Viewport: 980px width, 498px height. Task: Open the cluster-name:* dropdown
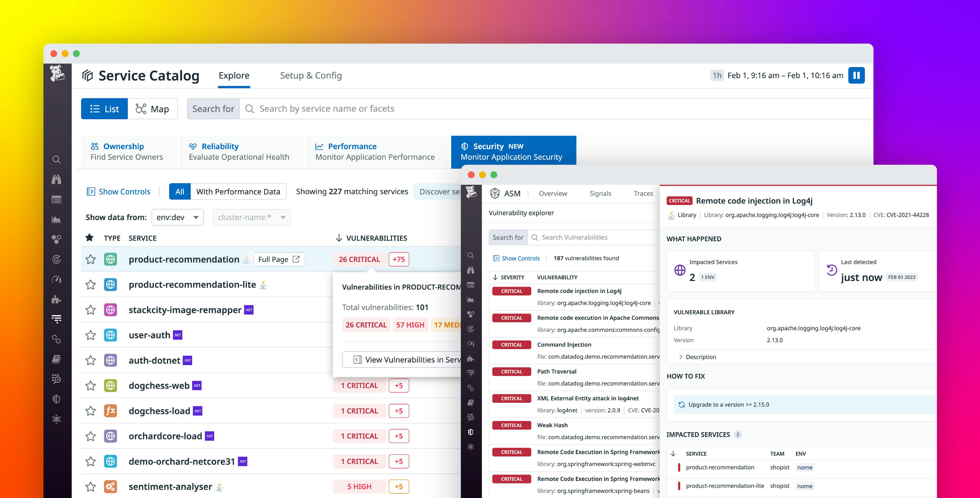pyautogui.click(x=251, y=217)
